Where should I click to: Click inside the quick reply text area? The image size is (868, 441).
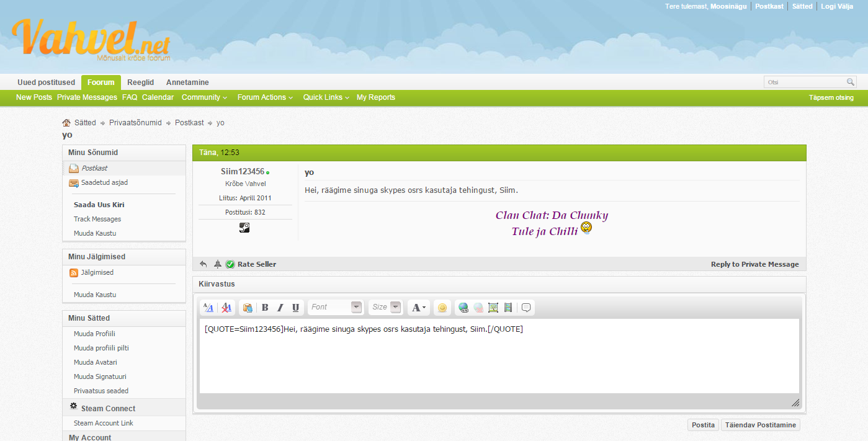499,356
